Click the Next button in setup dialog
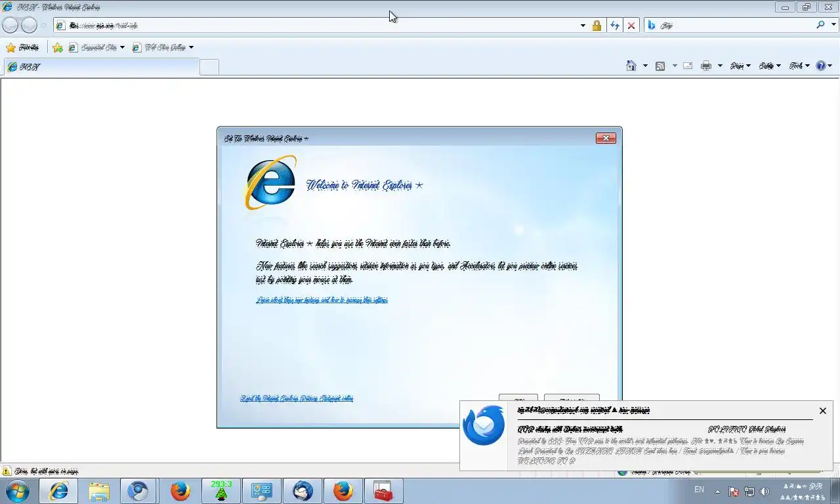Screen dimensions: 840x504 point(518,398)
